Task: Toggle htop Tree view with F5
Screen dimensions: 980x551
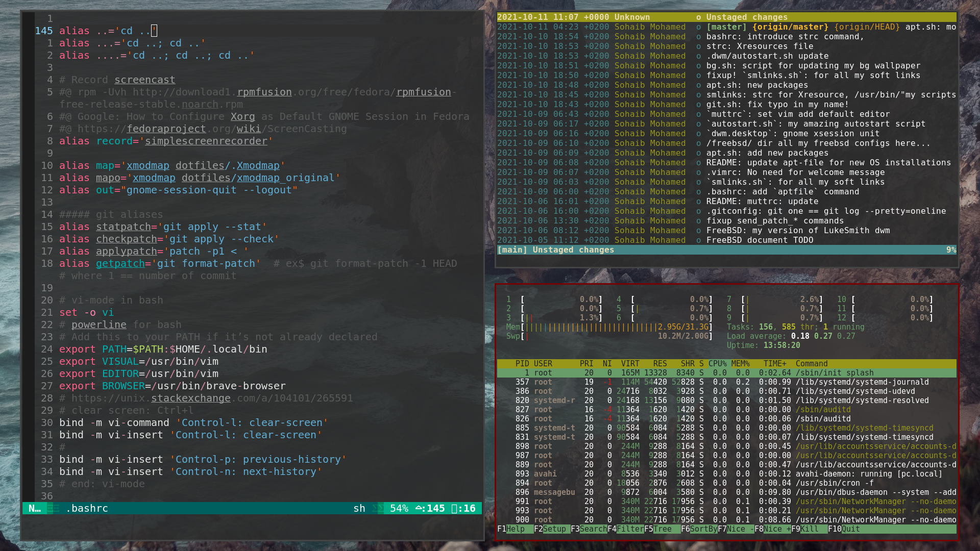Action: point(663,529)
